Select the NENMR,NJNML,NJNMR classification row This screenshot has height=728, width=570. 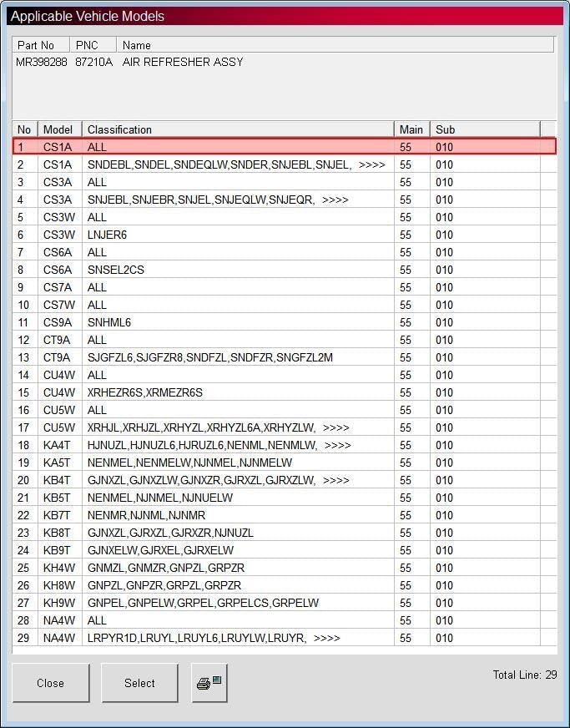pos(284,515)
